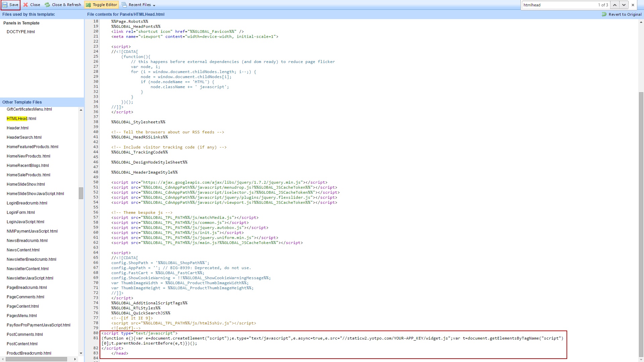Click the Revert to Original green arrow

point(604,14)
